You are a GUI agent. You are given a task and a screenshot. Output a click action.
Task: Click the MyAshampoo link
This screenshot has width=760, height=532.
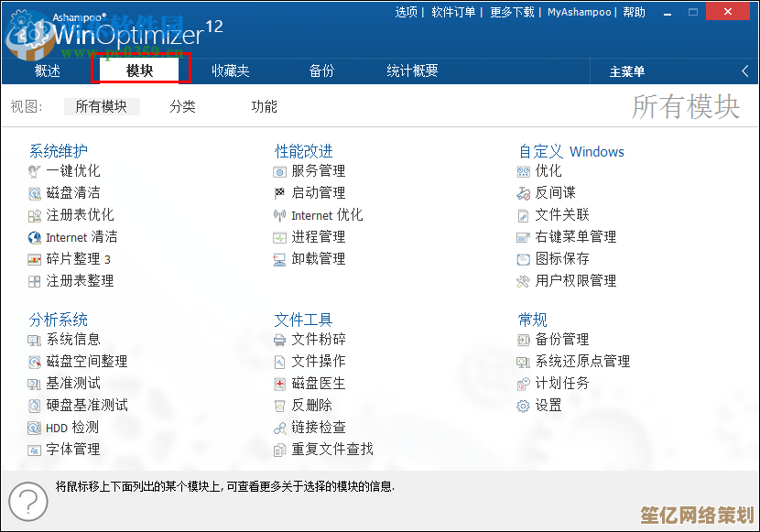click(x=581, y=12)
